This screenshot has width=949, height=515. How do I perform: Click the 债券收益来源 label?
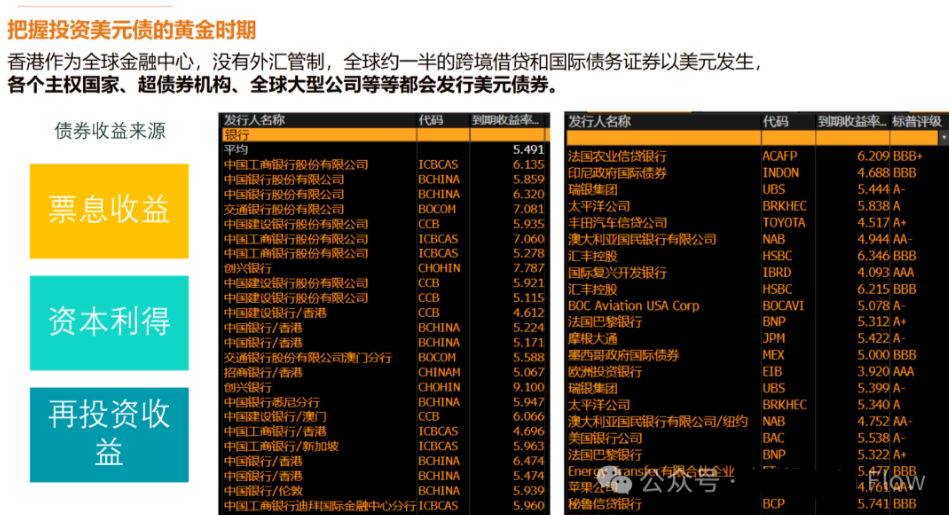(110, 131)
